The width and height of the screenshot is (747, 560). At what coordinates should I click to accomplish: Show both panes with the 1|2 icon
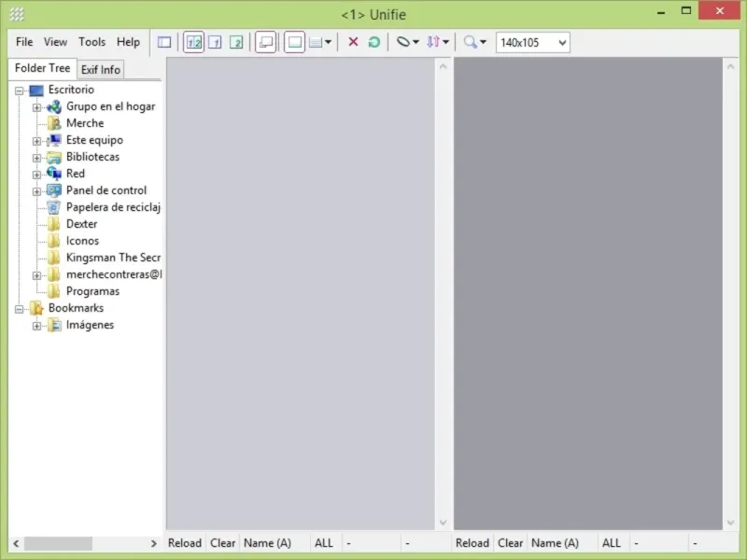pos(193,42)
